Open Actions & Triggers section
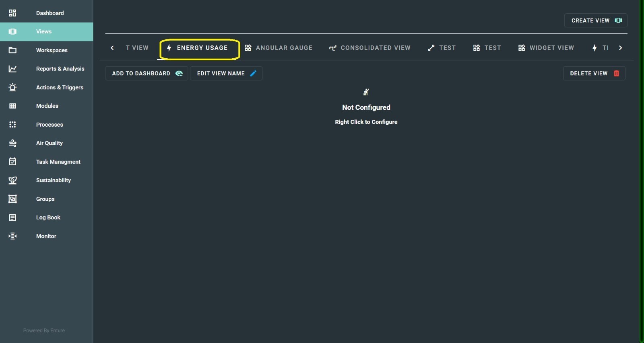Image resolution: width=644 pixels, height=343 pixels. pos(46,87)
